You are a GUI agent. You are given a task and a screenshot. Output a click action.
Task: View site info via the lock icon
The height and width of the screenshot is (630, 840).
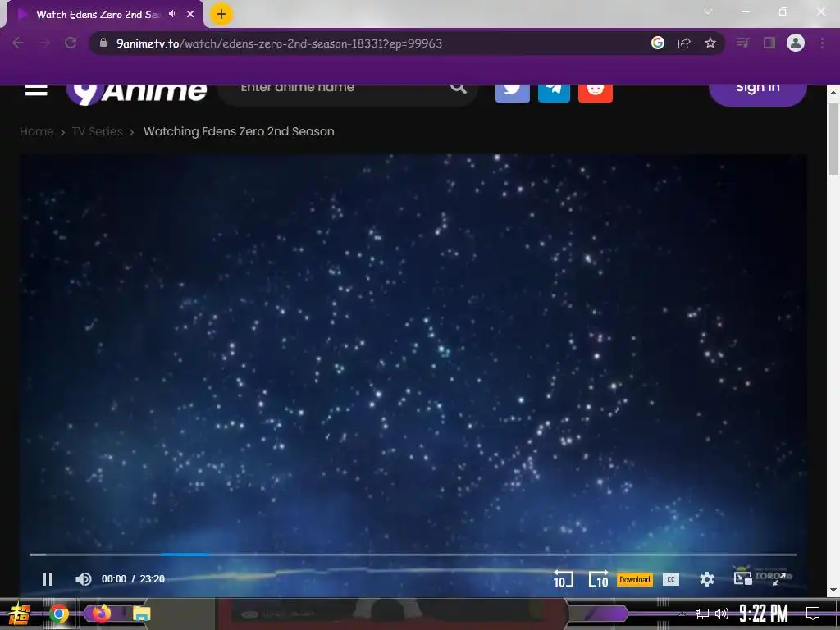(x=104, y=43)
